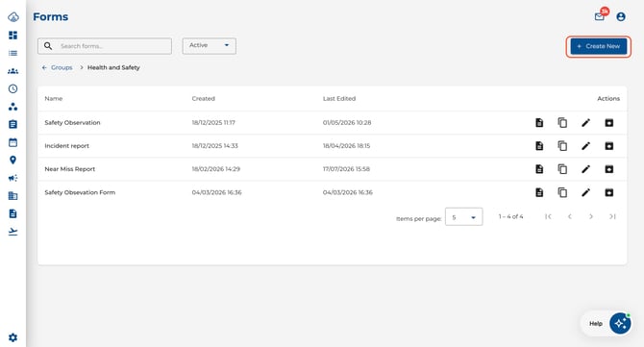The height and width of the screenshot is (347, 644).
Task: Open the megaphone announcements icon in sidebar
Action: 13,178
